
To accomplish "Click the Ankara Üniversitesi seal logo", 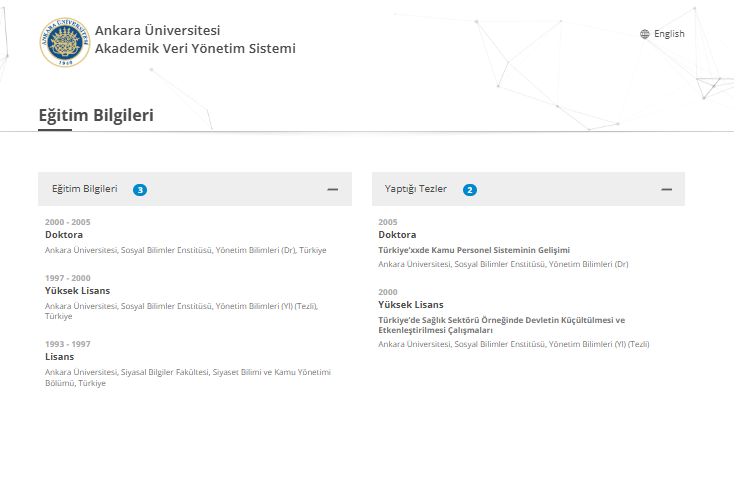I will 65,43.
